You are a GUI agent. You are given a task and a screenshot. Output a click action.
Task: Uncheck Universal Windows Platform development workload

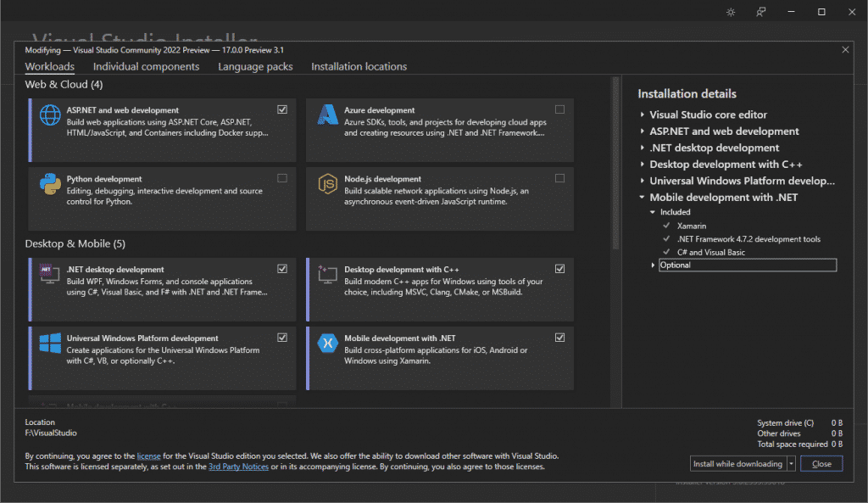pyautogui.click(x=282, y=338)
